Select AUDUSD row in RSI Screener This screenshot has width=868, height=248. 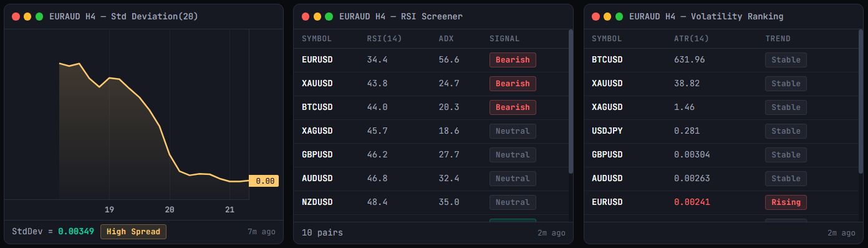(431, 179)
